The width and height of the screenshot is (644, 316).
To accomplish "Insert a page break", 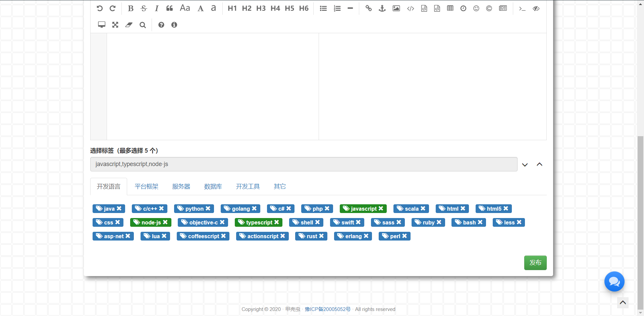I will click(503, 8).
